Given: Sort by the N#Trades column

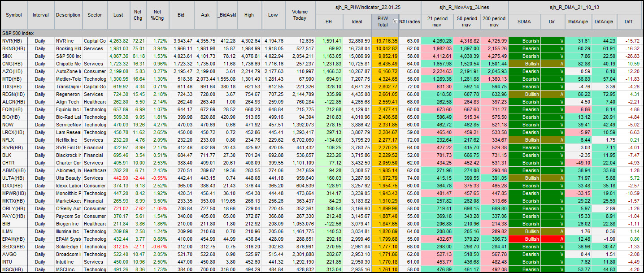Looking at the screenshot, I should (409, 22).
